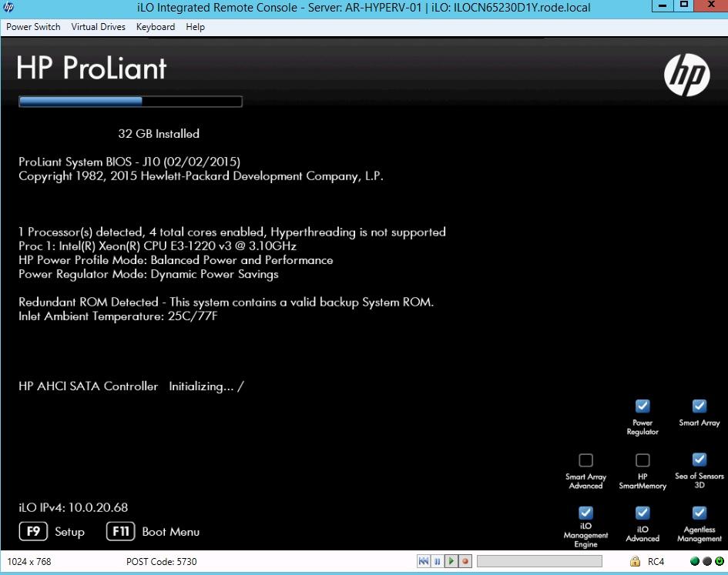Click the ProLiant System BIOS version line

point(129,162)
